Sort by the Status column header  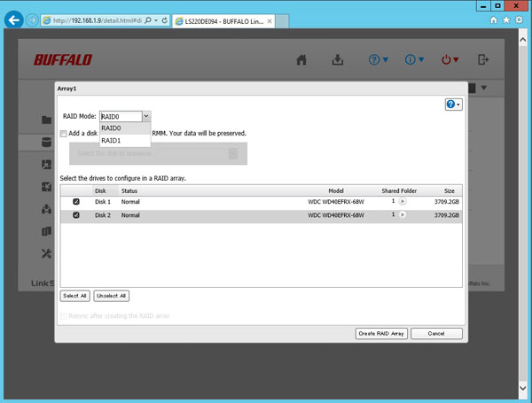[x=129, y=190]
